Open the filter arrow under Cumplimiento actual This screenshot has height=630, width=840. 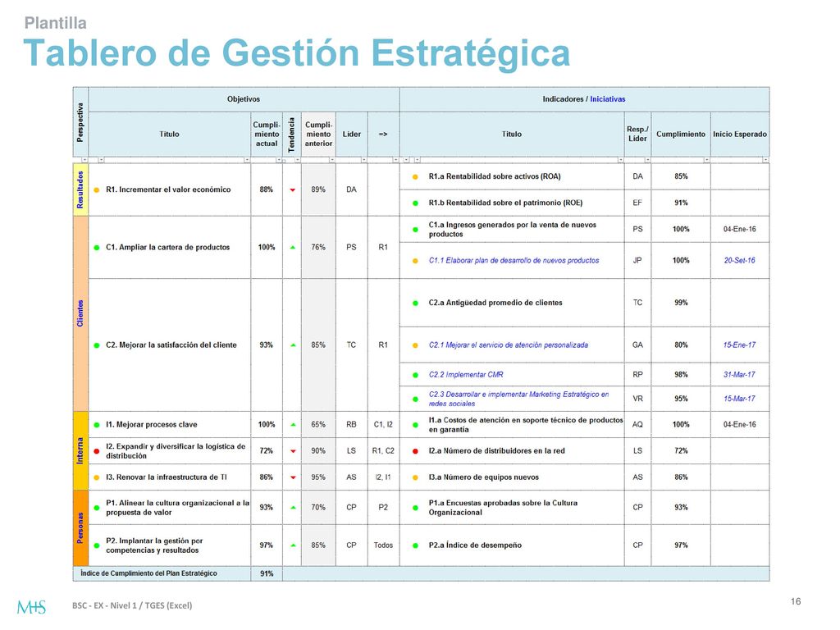click(279, 160)
